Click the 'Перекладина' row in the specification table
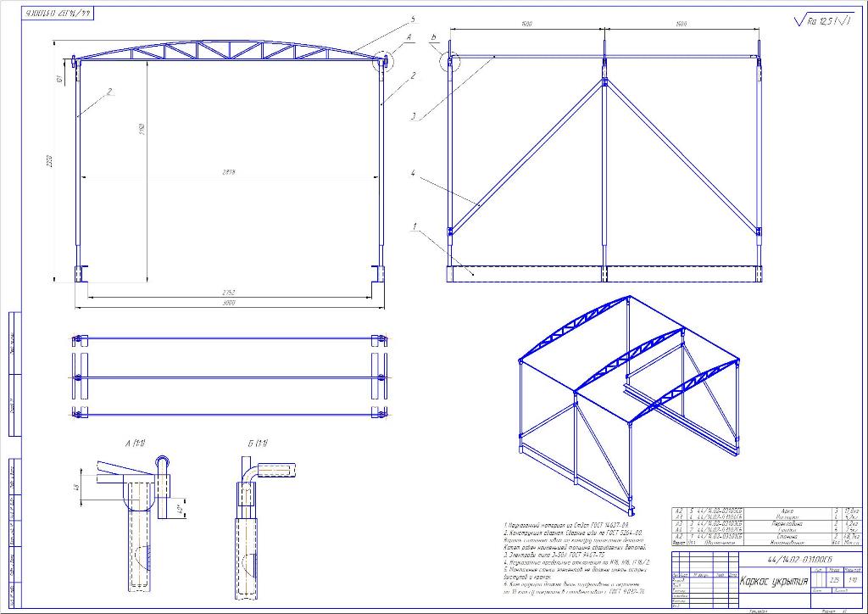868x614 pixels. (766, 523)
